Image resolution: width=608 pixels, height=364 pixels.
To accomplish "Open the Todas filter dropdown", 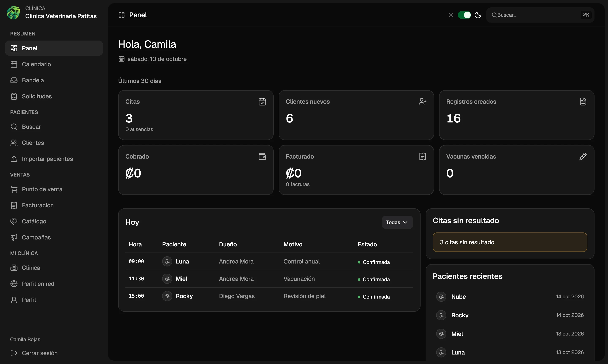I will [397, 222].
